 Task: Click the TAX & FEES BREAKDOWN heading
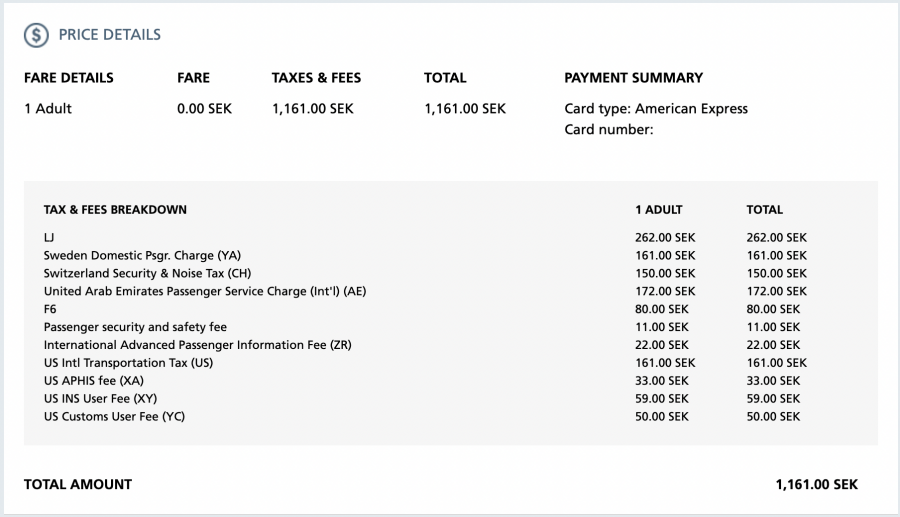coord(115,209)
